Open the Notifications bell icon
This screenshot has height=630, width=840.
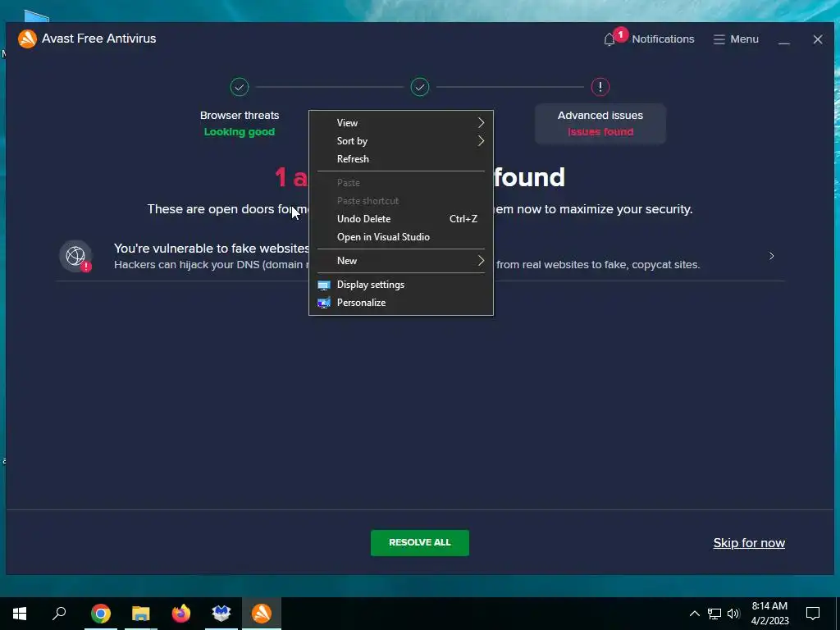click(x=609, y=39)
